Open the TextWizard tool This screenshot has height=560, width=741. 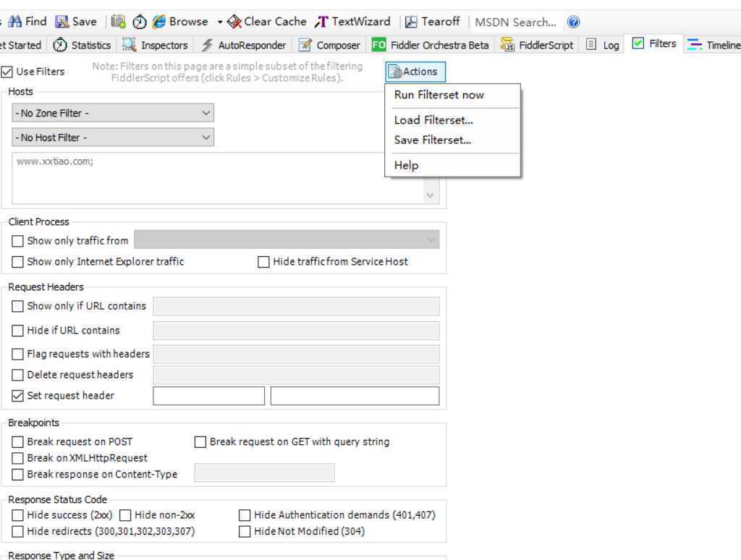click(353, 22)
